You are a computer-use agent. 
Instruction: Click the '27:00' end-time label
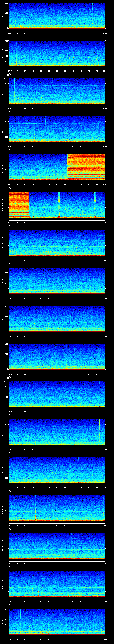105,487
